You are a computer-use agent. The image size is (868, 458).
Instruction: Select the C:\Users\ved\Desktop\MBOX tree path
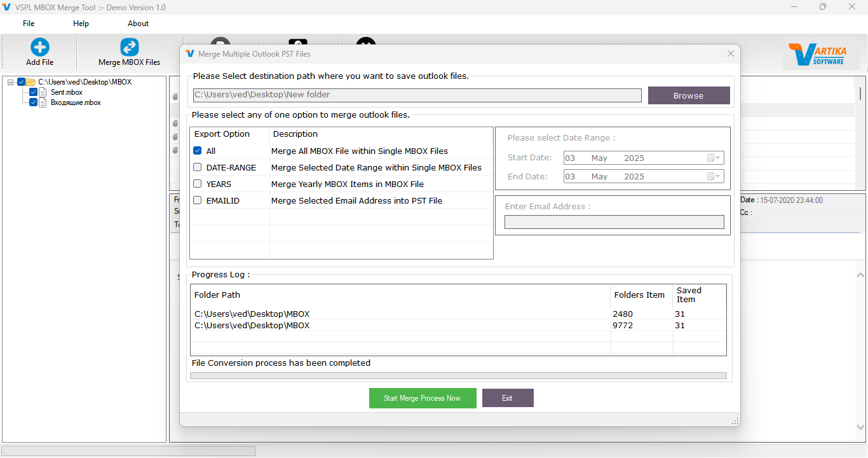pos(85,82)
